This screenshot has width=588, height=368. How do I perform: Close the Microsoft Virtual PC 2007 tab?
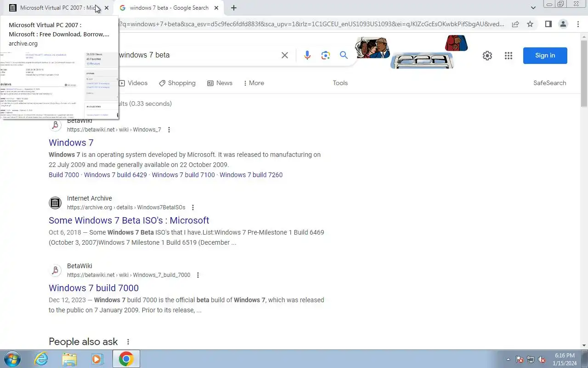(107, 8)
